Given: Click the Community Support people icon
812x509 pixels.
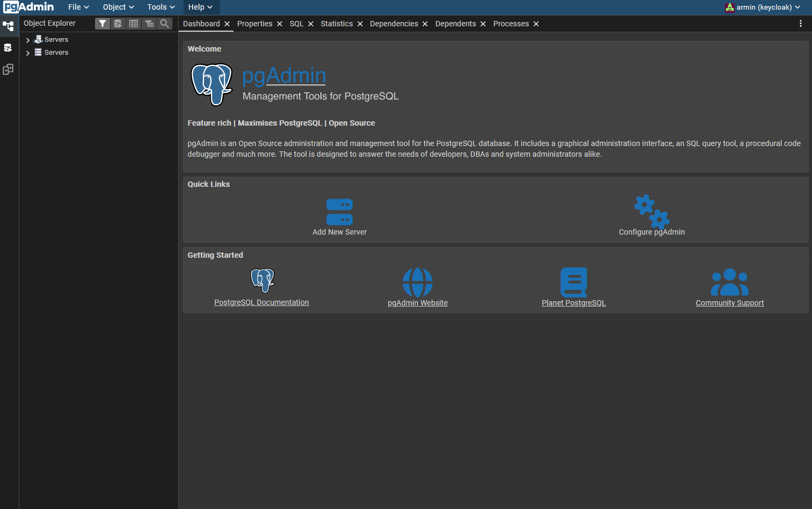Looking at the screenshot, I should [730, 282].
